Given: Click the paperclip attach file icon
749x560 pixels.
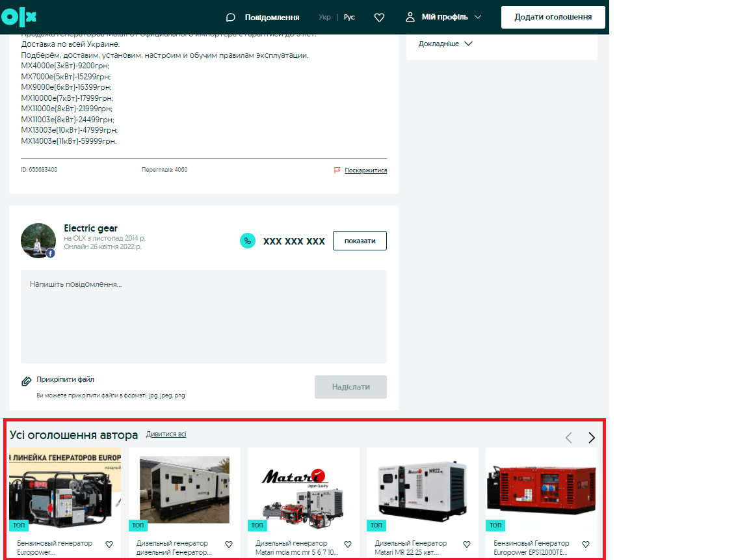Looking at the screenshot, I should click(x=27, y=380).
